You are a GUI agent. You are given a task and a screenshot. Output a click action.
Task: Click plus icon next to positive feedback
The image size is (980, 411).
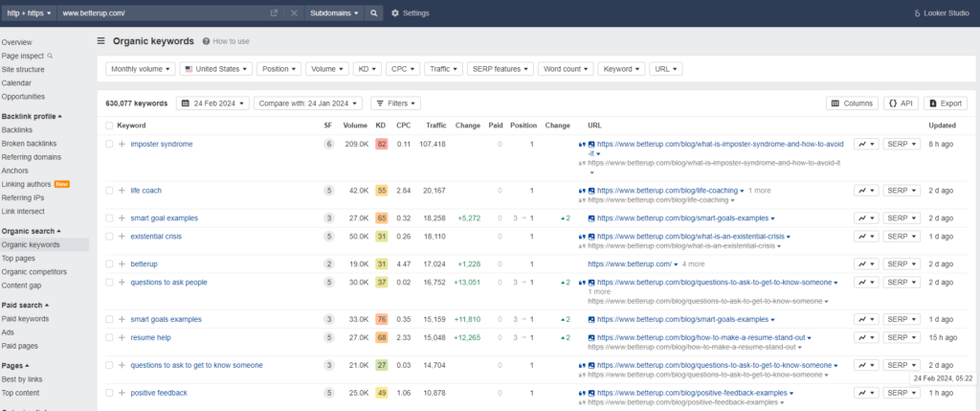(x=122, y=393)
